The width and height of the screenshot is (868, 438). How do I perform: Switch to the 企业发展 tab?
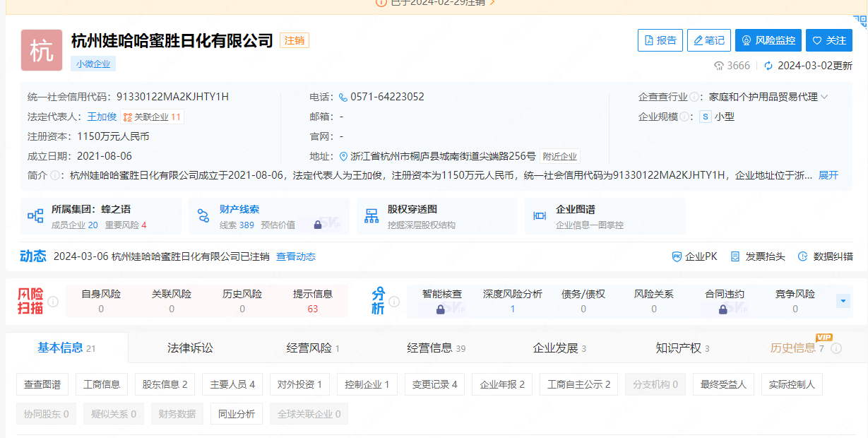coord(559,348)
